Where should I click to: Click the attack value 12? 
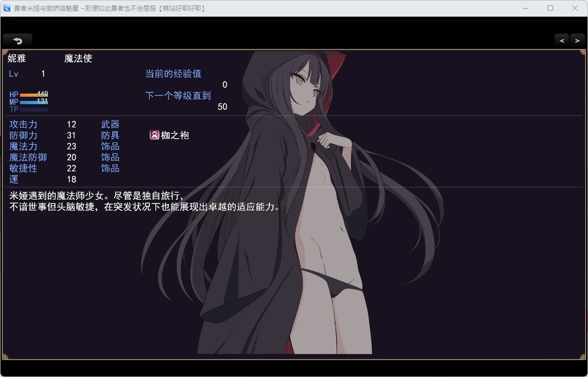(x=71, y=125)
